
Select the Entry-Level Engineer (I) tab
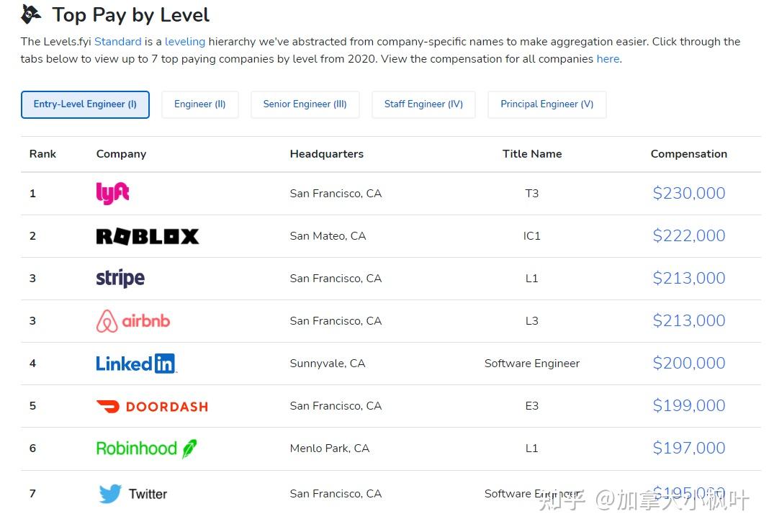(85, 104)
